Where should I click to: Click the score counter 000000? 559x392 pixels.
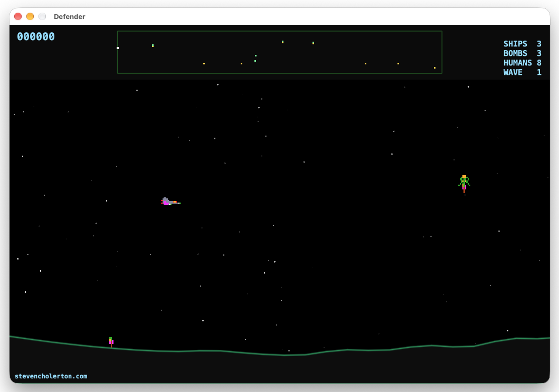pos(36,36)
